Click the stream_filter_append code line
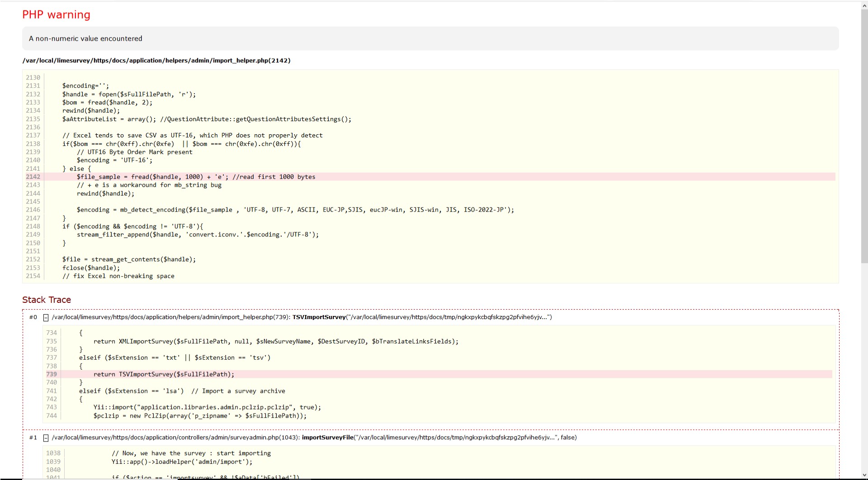Screen dimensions: 868x480 coord(198,235)
